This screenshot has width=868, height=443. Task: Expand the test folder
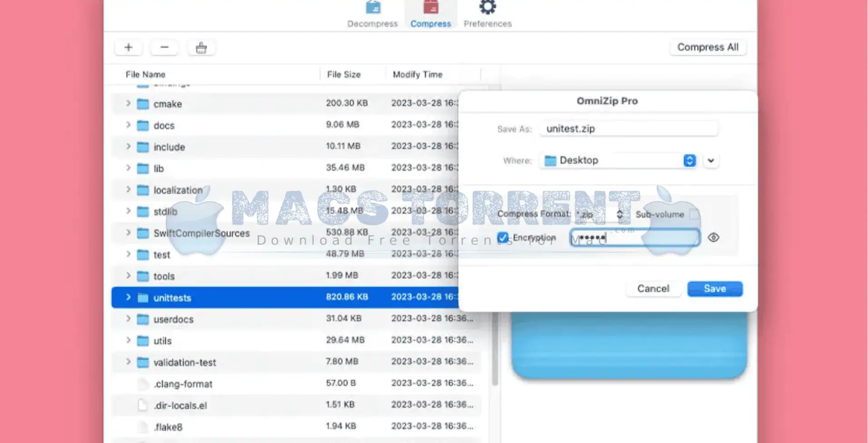[128, 254]
